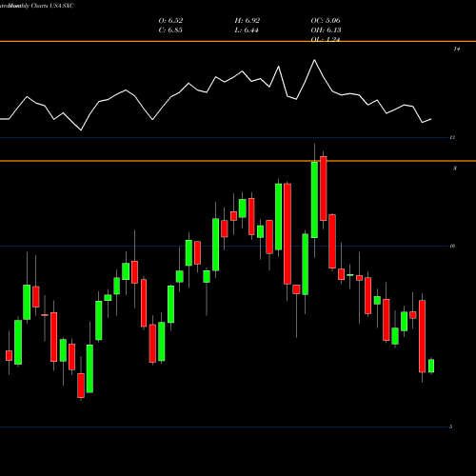This screenshot has width=476, height=476.
Task: Click the 'OH: 6.13' reading
Action: (x=326, y=30)
